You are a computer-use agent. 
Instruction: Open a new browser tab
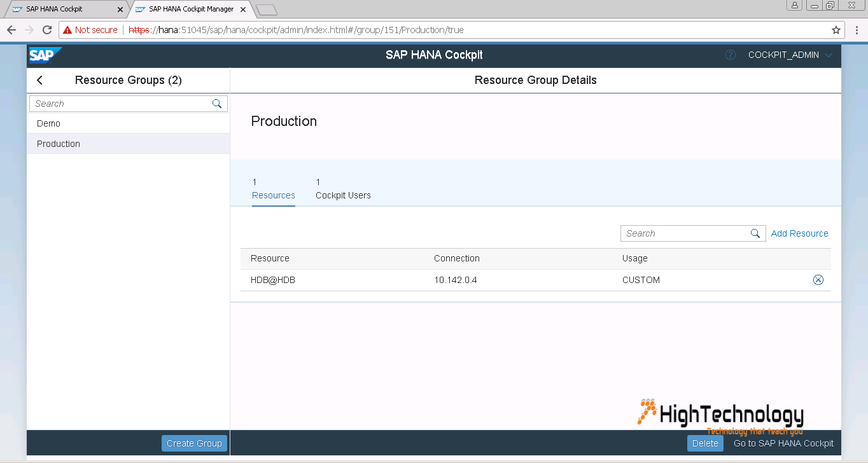point(266,10)
